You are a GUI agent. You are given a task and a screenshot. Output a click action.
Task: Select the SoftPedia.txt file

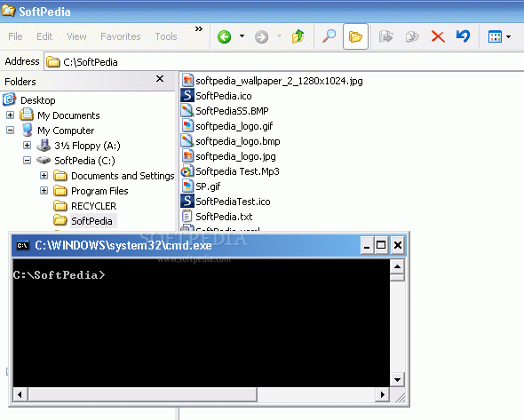pyautogui.click(x=224, y=217)
